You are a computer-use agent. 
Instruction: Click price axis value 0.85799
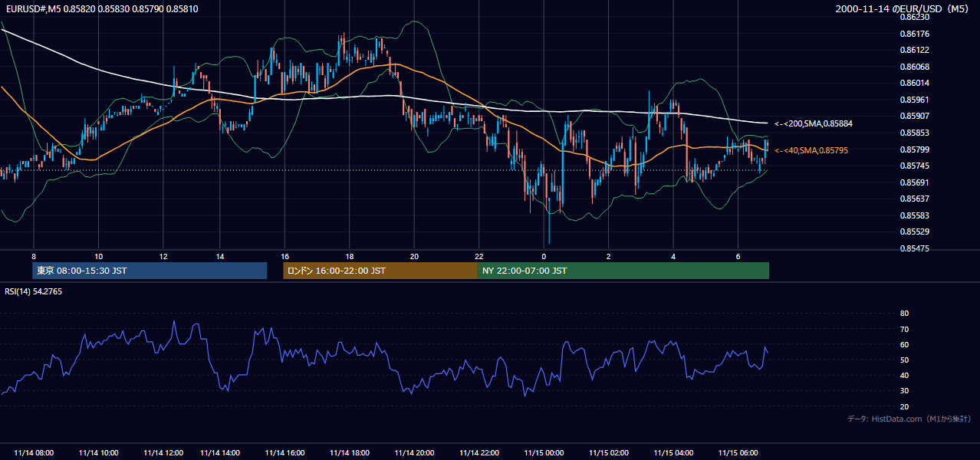click(914, 149)
